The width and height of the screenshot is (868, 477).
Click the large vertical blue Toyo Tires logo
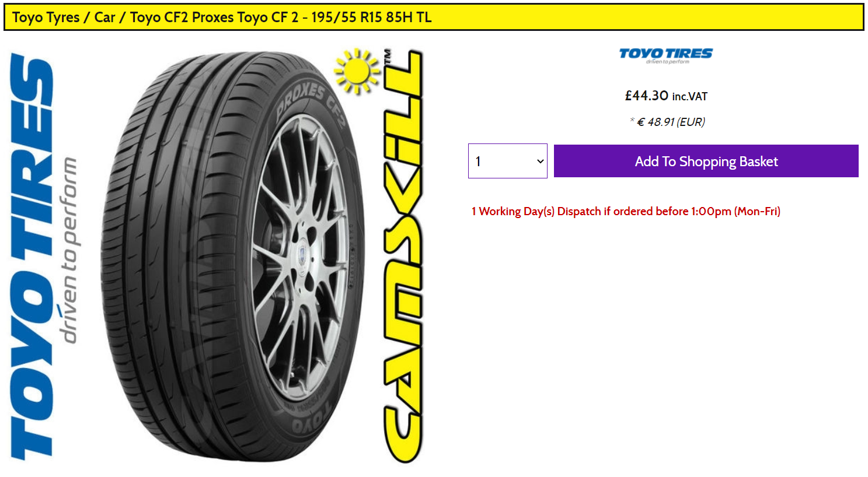[32, 257]
